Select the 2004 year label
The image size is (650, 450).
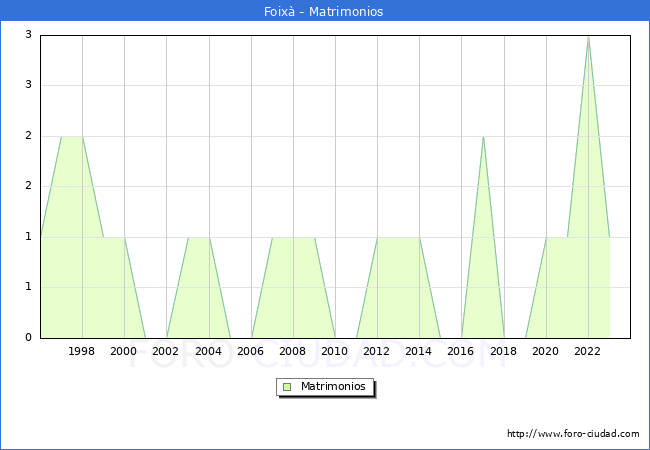coord(208,351)
